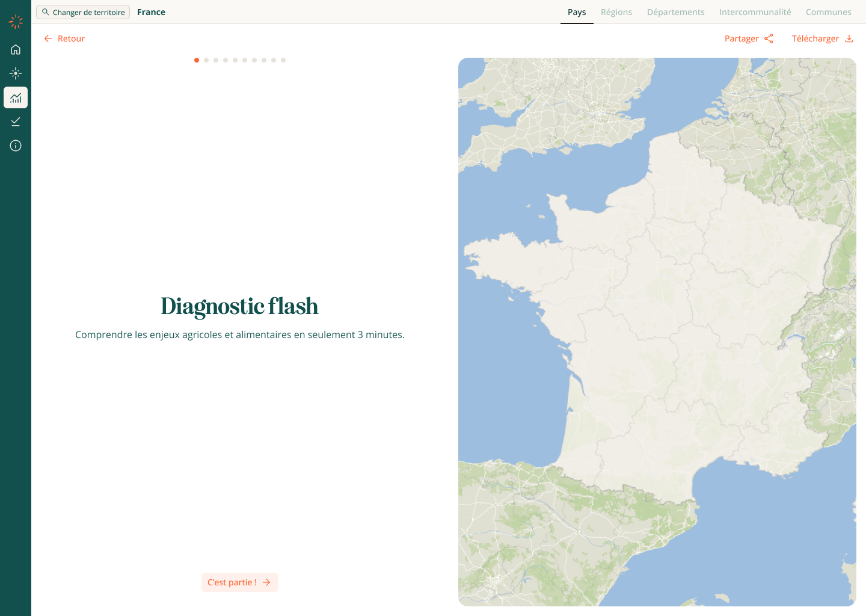
Task: Open the information circle icon
Action: (x=16, y=146)
